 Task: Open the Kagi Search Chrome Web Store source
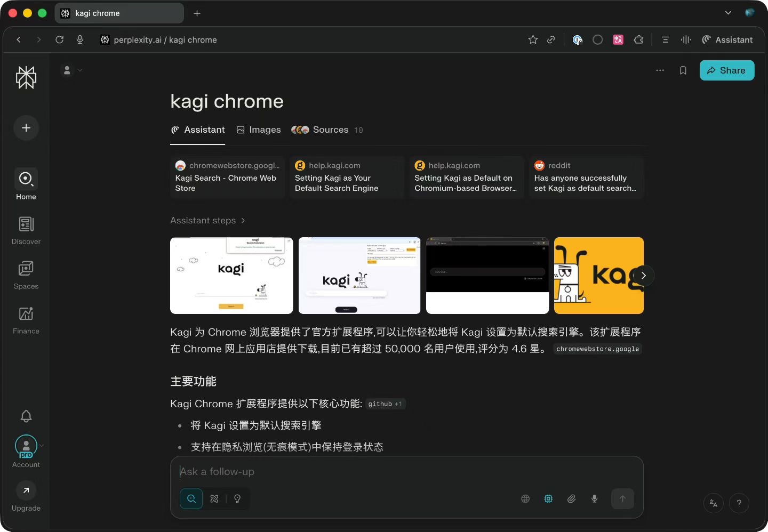click(x=228, y=178)
